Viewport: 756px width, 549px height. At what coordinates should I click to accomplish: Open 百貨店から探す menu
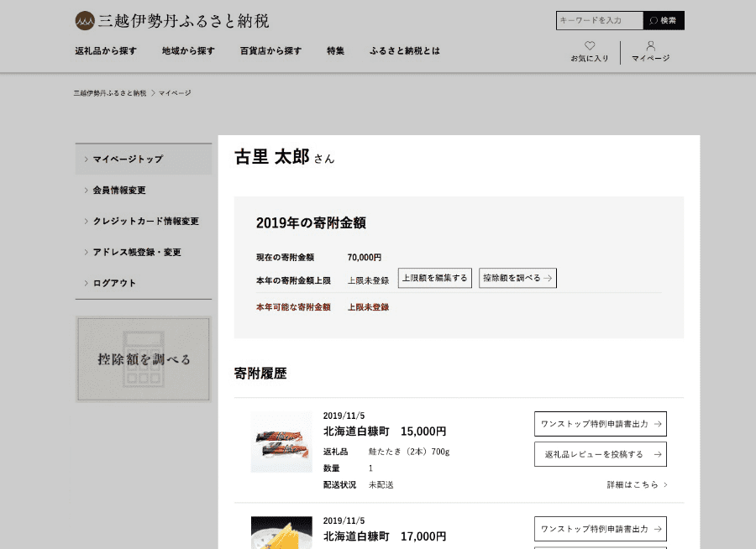270,51
